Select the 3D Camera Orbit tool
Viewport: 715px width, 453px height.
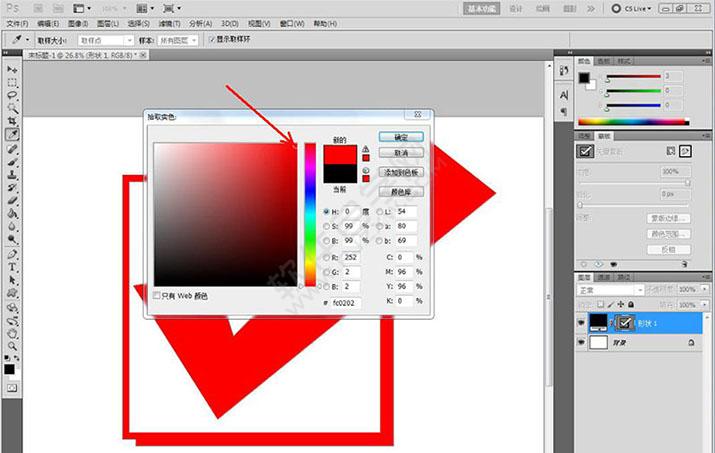pos(12,321)
